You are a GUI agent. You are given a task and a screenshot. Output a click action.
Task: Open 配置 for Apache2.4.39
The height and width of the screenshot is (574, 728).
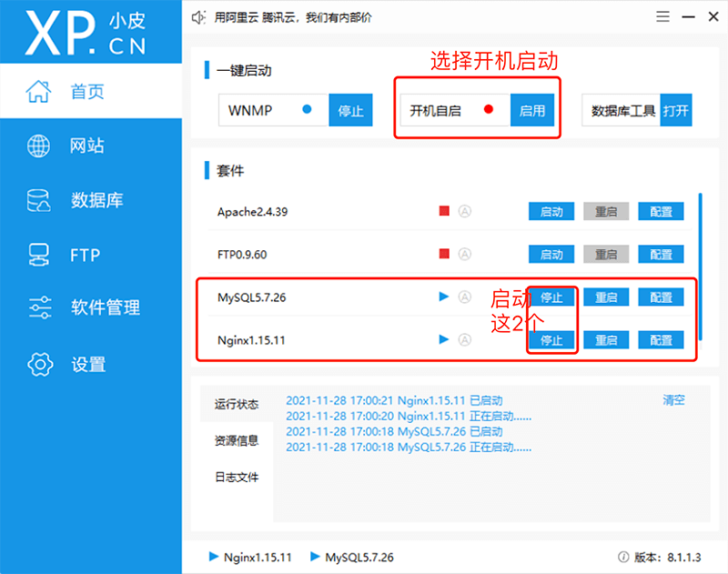coord(662,211)
